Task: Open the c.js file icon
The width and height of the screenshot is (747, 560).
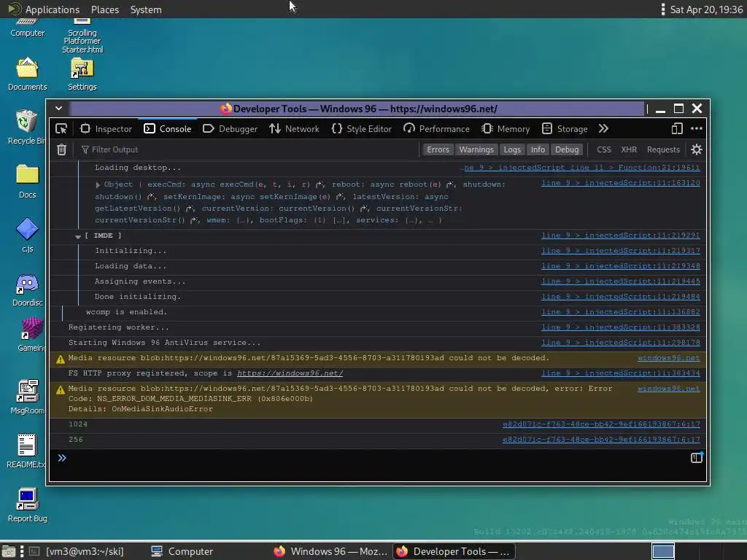Action: 27,236
